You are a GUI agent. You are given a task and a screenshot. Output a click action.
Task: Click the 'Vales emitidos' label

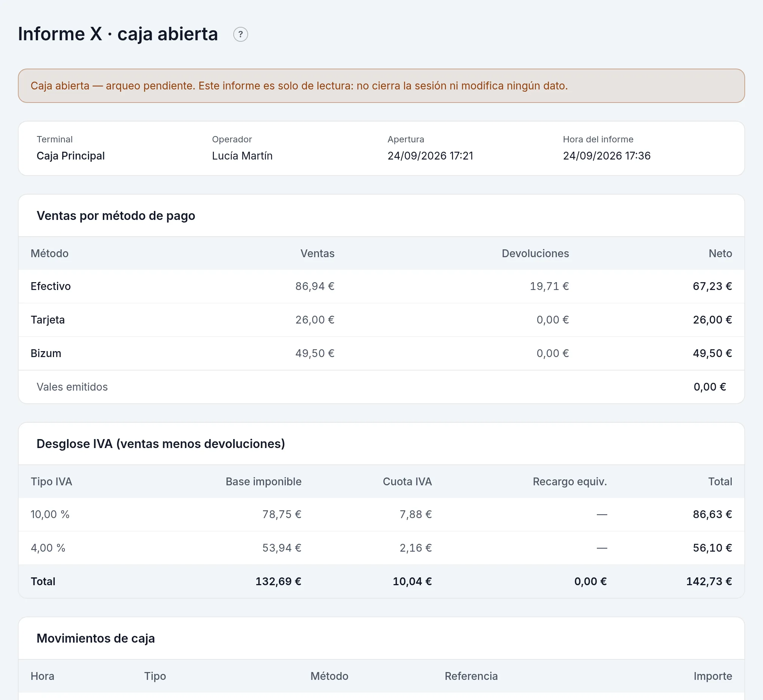click(x=72, y=387)
